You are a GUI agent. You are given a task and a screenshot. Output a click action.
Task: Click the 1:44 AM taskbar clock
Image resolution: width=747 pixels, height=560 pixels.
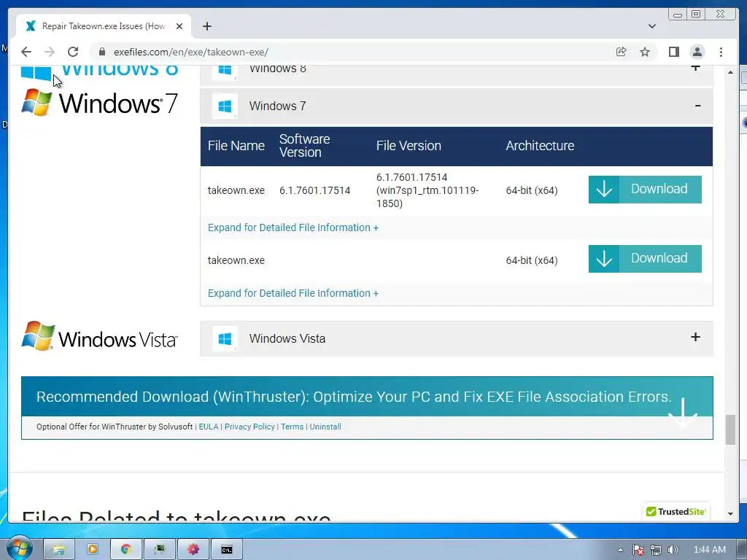point(710,550)
